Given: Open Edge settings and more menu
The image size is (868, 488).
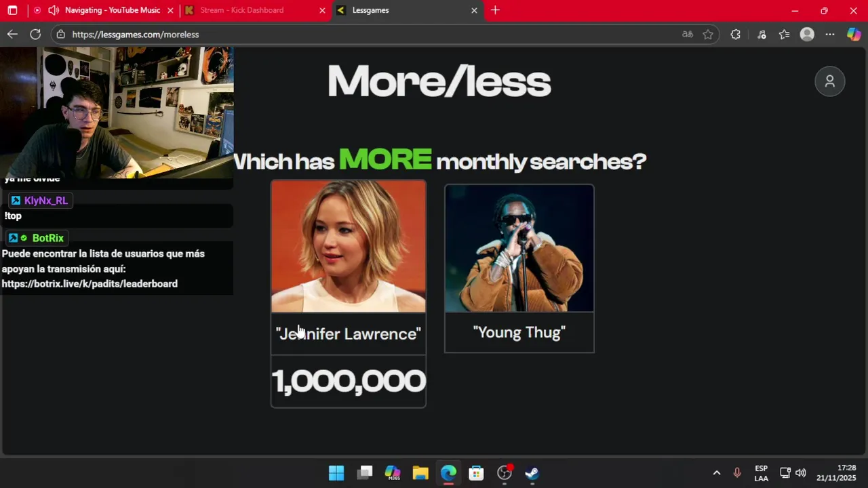Looking at the screenshot, I should (830, 34).
